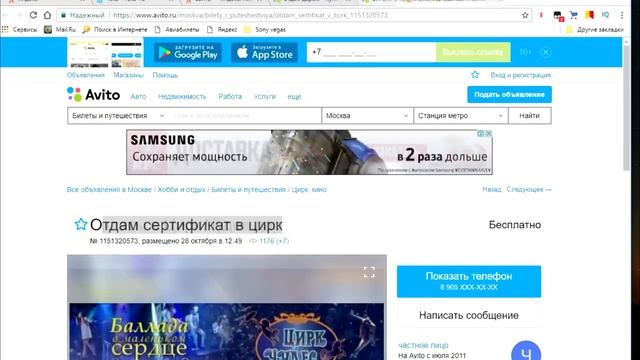Close the blue app promo banner

545,52
